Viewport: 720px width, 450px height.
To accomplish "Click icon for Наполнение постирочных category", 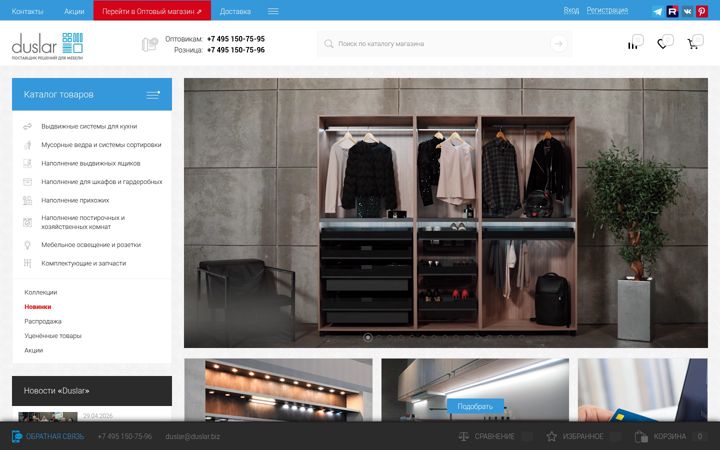I will [28, 222].
